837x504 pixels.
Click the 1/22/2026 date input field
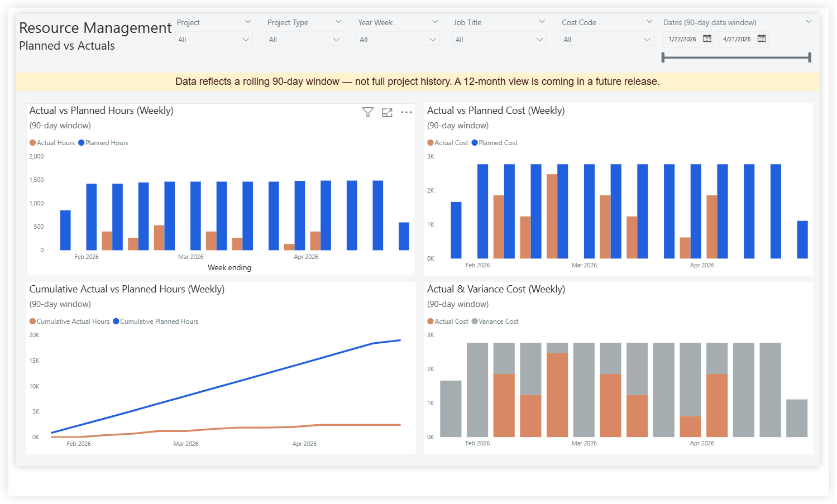tap(684, 39)
